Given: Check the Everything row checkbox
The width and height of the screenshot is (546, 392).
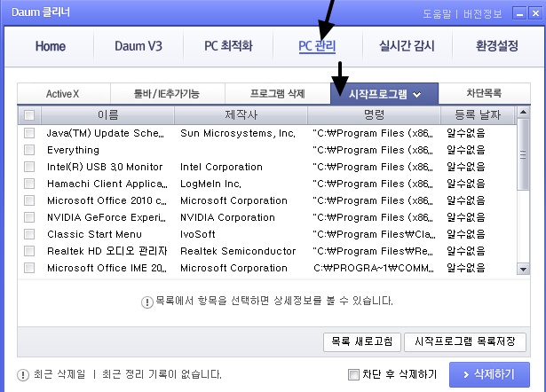Looking at the screenshot, I should 29,150.
